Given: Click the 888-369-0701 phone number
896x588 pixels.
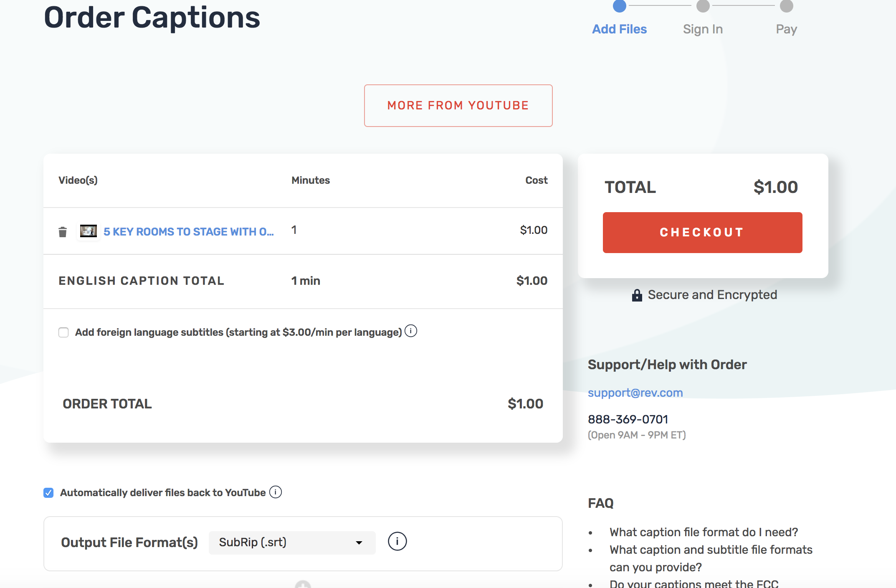Looking at the screenshot, I should [628, 419].
